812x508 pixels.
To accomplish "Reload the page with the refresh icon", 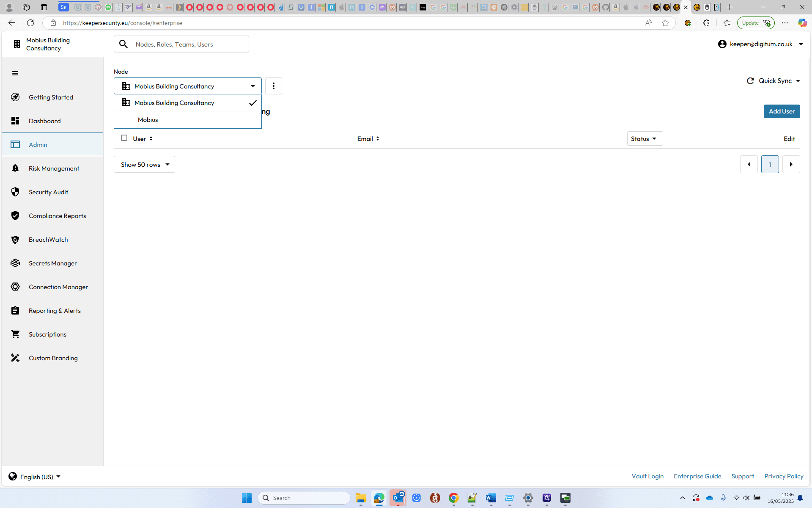I will pyautogui.click(x=30, y=23).
